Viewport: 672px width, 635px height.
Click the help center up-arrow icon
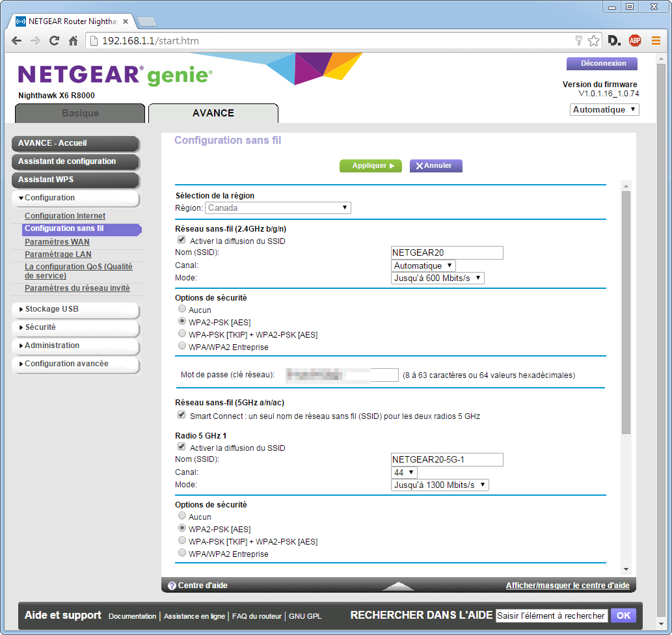tap(398, 586)
